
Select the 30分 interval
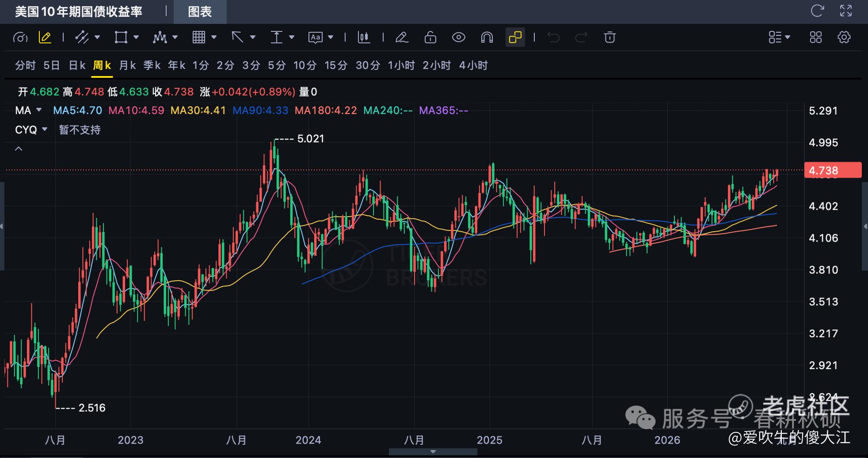coord(368,65)
